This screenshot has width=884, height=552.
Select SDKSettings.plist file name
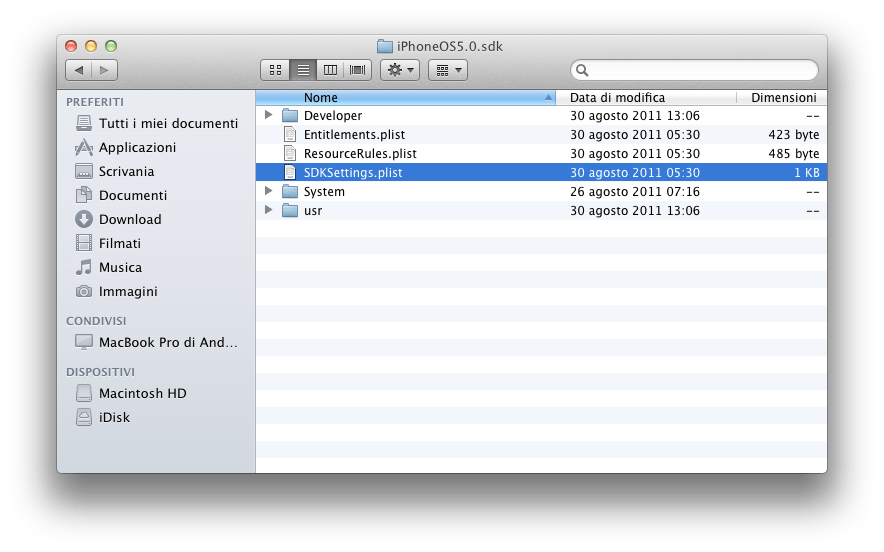tap(353, 173)
